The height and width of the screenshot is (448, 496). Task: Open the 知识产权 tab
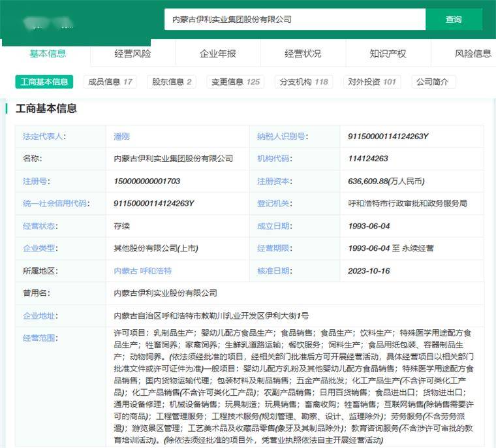[x=388, y=54]
